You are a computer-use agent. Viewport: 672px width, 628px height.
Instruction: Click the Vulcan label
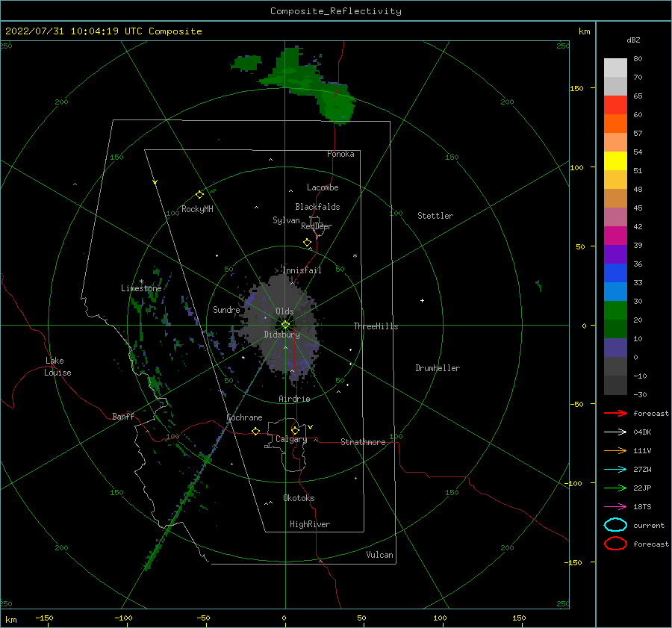click(380, 555)
